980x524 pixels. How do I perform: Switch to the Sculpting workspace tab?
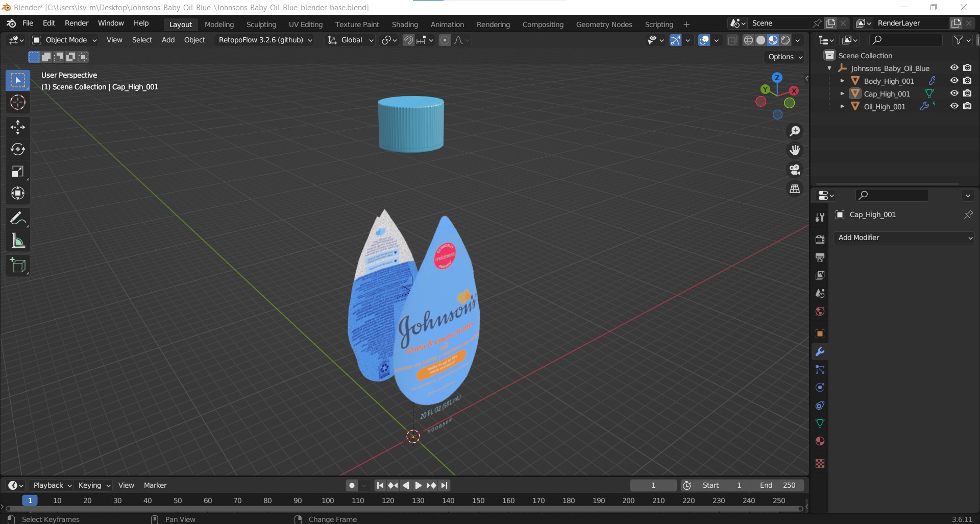[x=261, y=25]
